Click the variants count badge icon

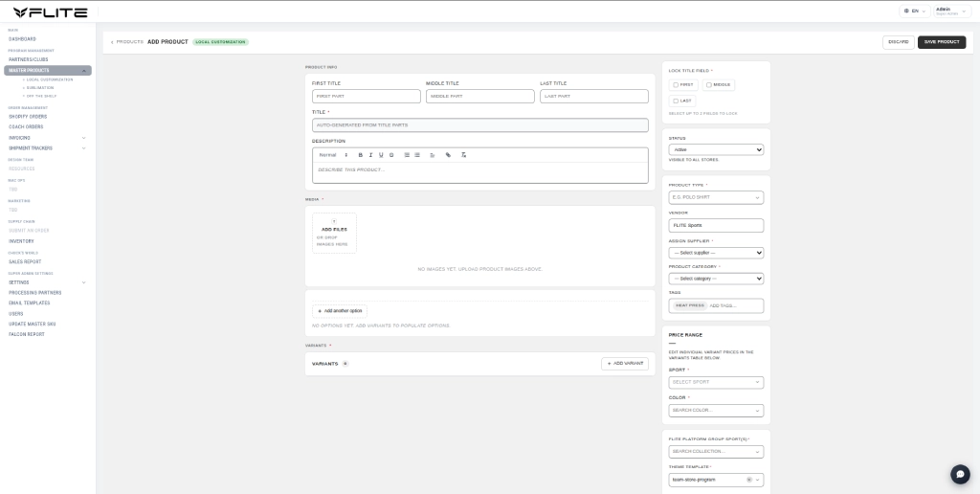point(345,363)
